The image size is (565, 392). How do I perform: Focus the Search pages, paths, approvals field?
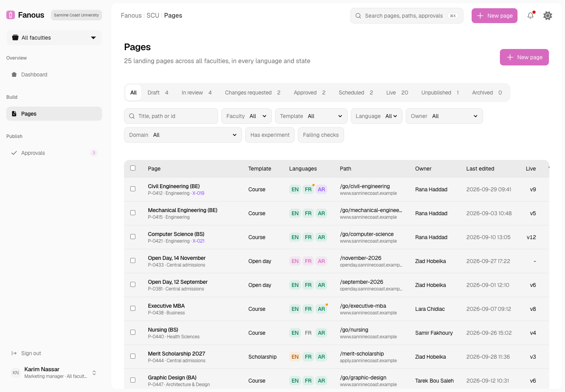pyautogui.click(x=407, y=16)
